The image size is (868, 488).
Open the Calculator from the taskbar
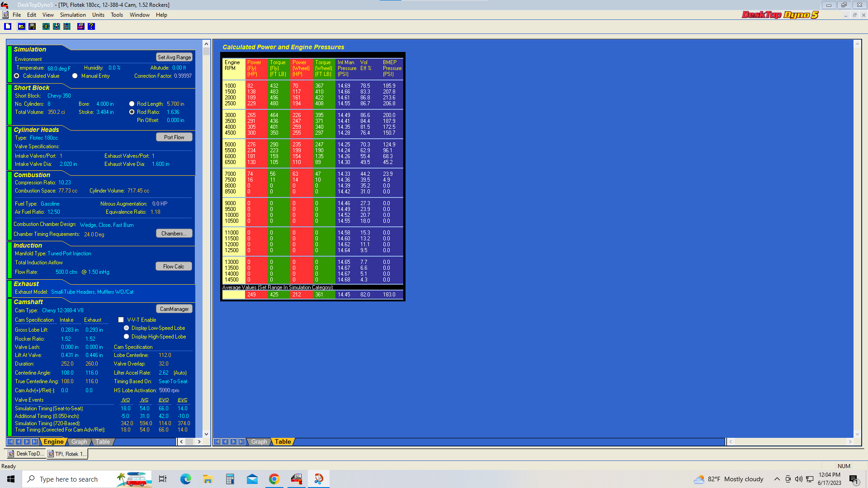click(x=230, y=479)
